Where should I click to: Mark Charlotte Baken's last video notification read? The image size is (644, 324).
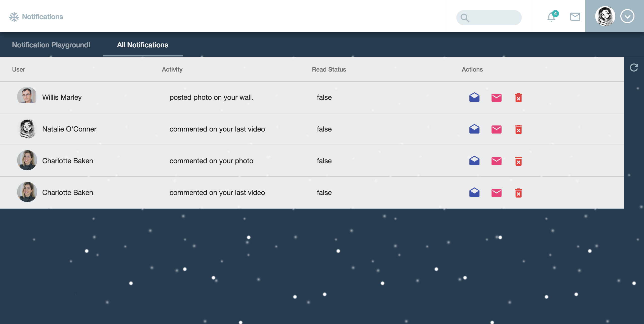pos(474,192)
